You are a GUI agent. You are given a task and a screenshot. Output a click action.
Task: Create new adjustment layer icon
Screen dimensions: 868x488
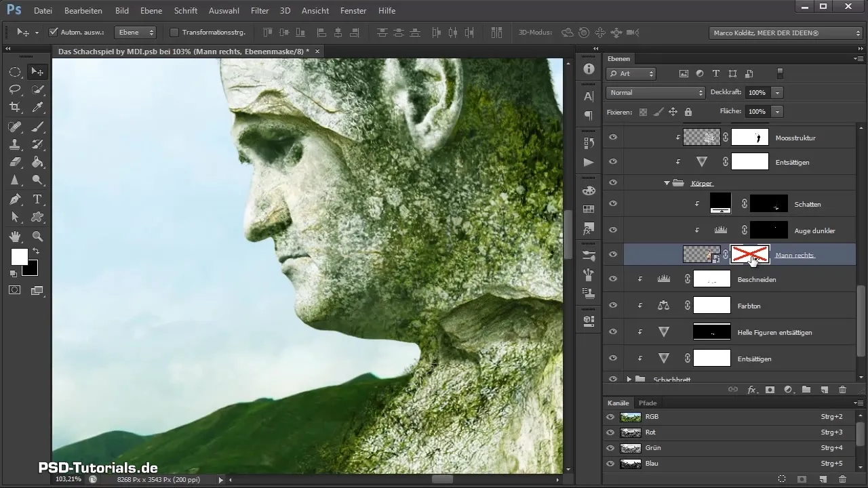click(788, 390)
